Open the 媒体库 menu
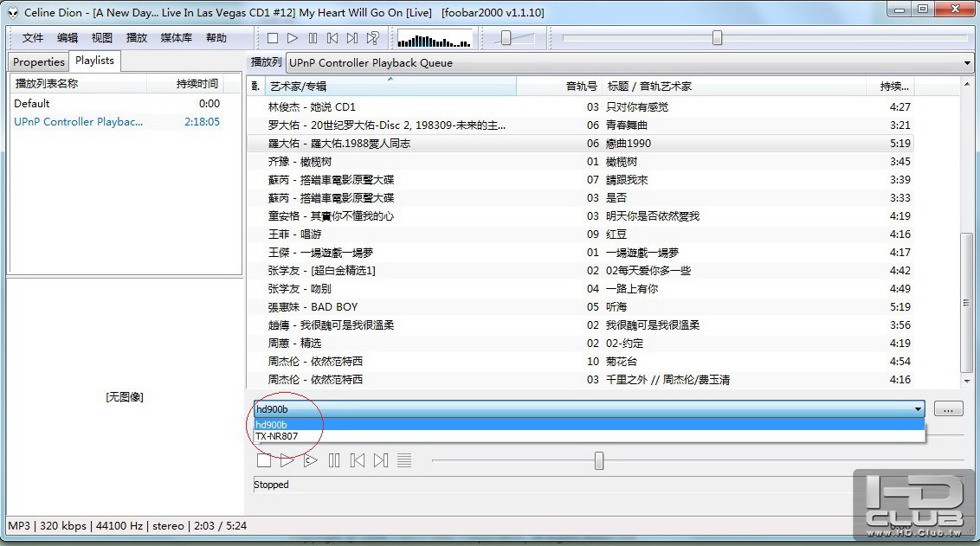980x546 pixels. pos(177,38)
